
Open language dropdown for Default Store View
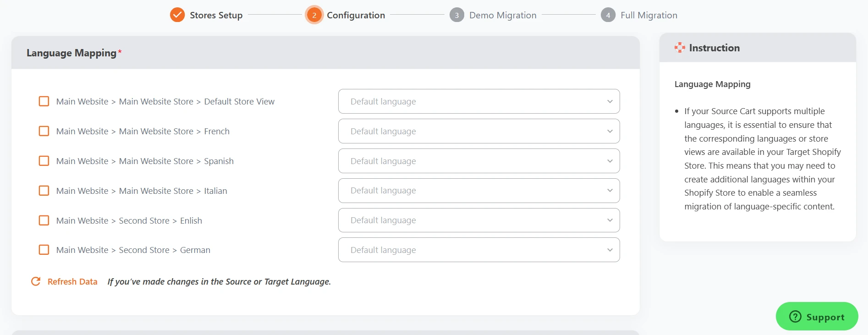tap(479, 101)
